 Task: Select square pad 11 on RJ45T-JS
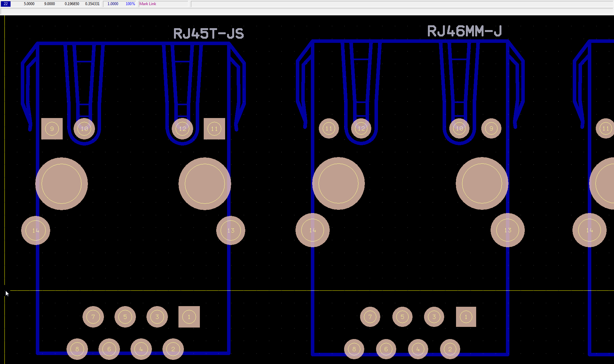pyautogui.click(x=214, y=129)
